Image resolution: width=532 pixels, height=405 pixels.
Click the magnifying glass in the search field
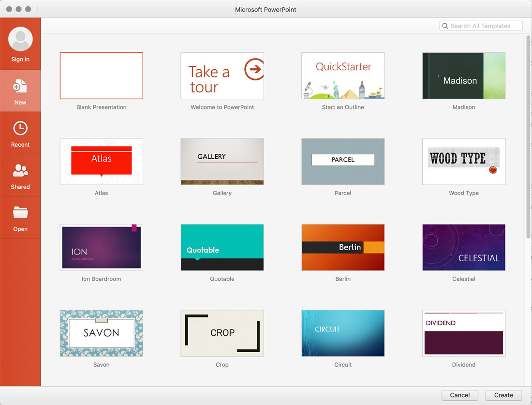click(445, 26)
